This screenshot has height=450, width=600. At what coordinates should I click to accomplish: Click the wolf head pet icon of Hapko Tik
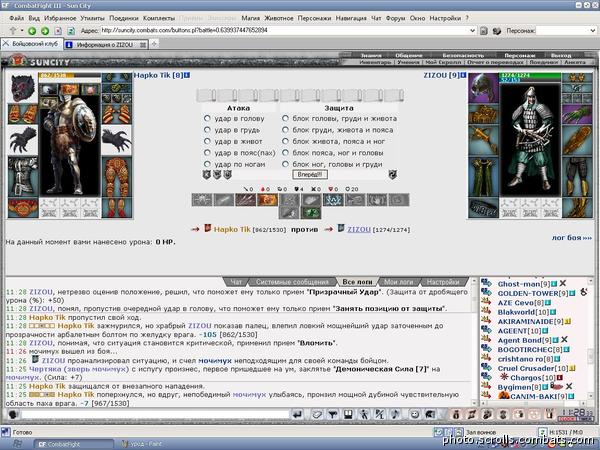tap(23, 88)
